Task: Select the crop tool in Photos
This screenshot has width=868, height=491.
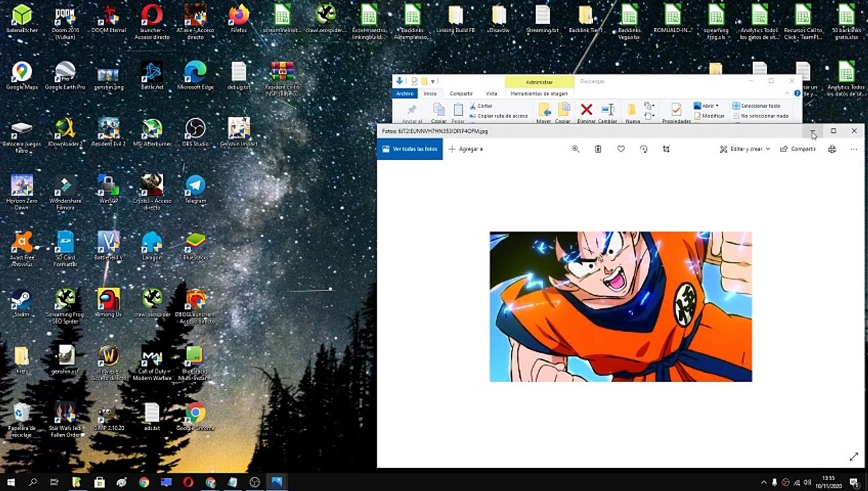Action: (x=666, y=149)
